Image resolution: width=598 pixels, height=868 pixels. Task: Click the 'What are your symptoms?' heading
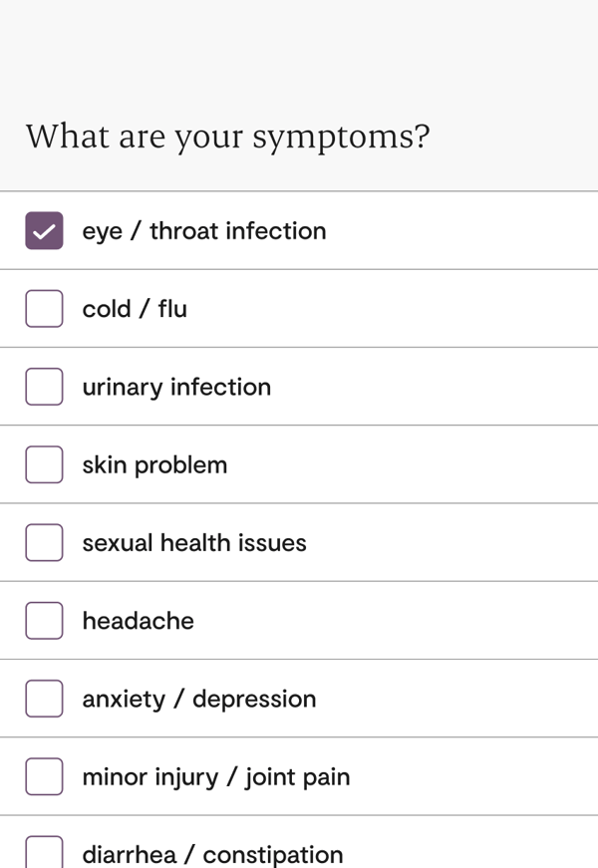pyautogui.click(x=227, y=137)
